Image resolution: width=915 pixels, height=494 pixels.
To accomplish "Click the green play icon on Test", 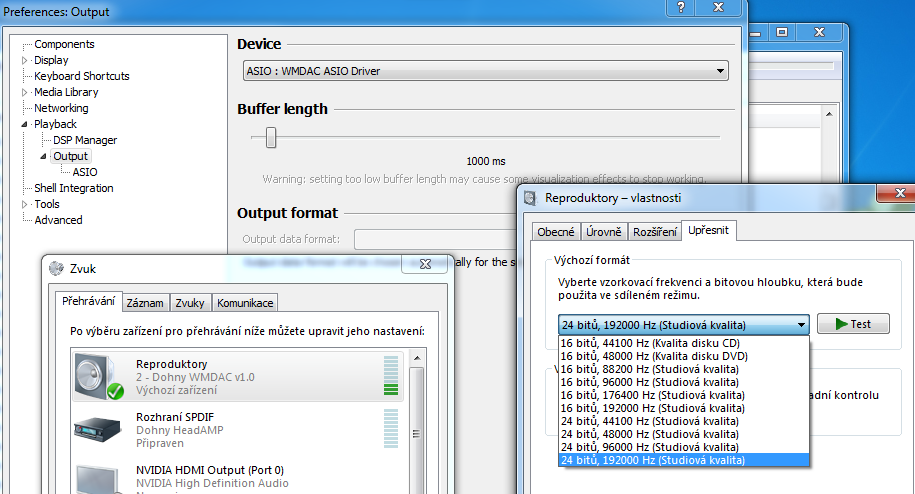I will (841, 324).
